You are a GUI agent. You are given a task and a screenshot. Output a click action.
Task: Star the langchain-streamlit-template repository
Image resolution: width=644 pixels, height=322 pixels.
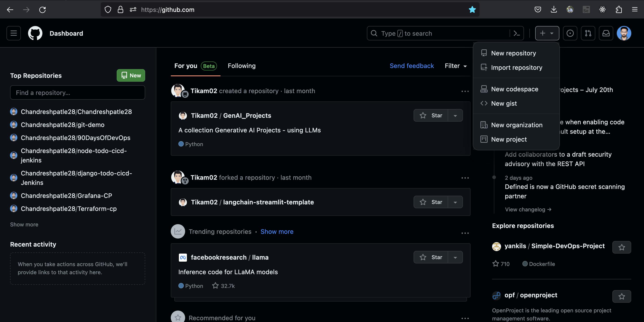coord(431,202)
